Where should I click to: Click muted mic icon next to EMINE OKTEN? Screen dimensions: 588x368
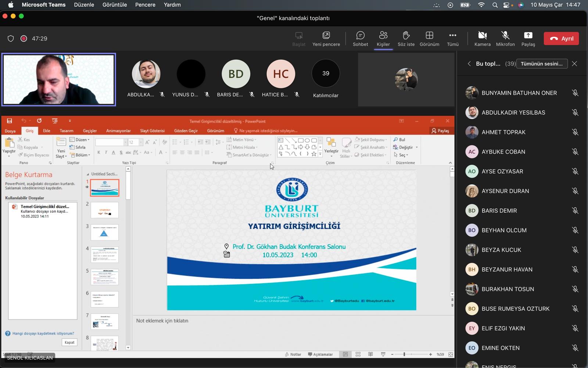(x=575, y=348)
